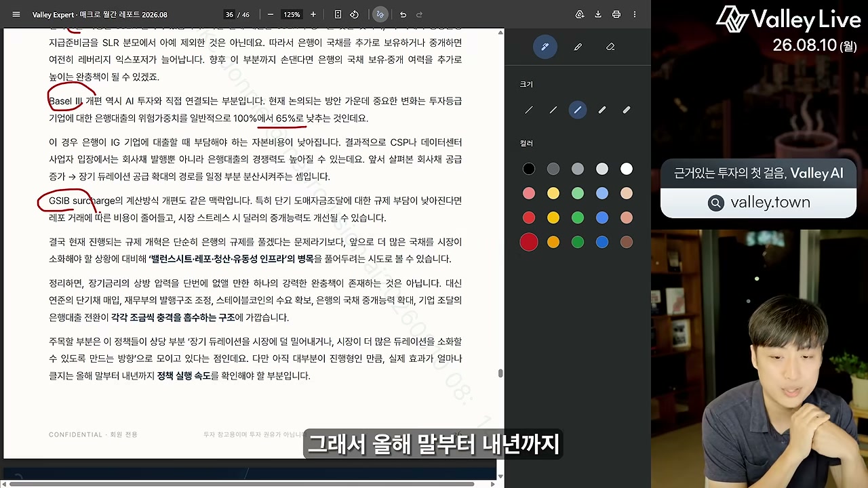This screenshot has width=868, height=488.
Task: Select the highlighter tool
Action: click(578, 47)
